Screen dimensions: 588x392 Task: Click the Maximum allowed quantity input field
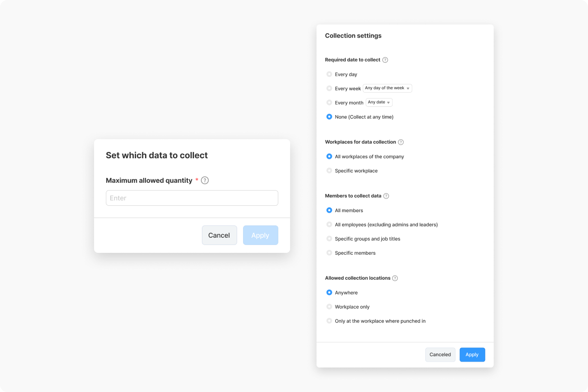[192, 198]
